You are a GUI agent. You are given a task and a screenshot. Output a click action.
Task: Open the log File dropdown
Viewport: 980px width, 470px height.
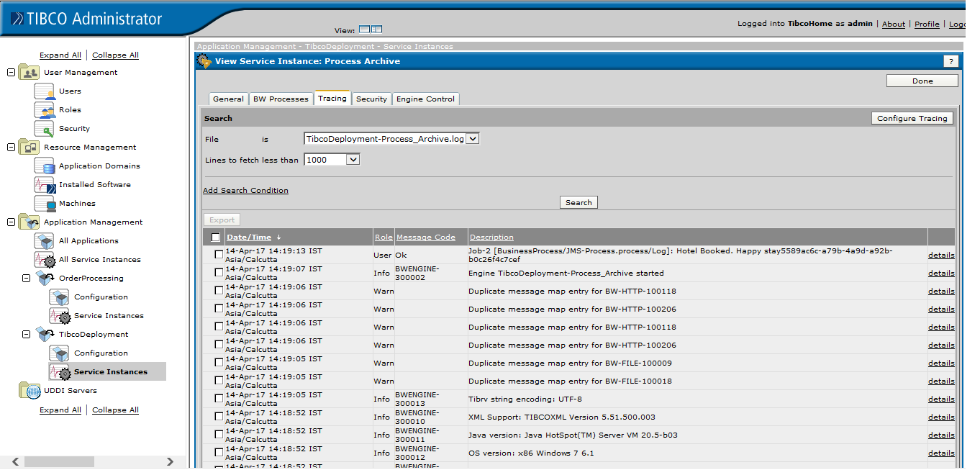point(472,139)
